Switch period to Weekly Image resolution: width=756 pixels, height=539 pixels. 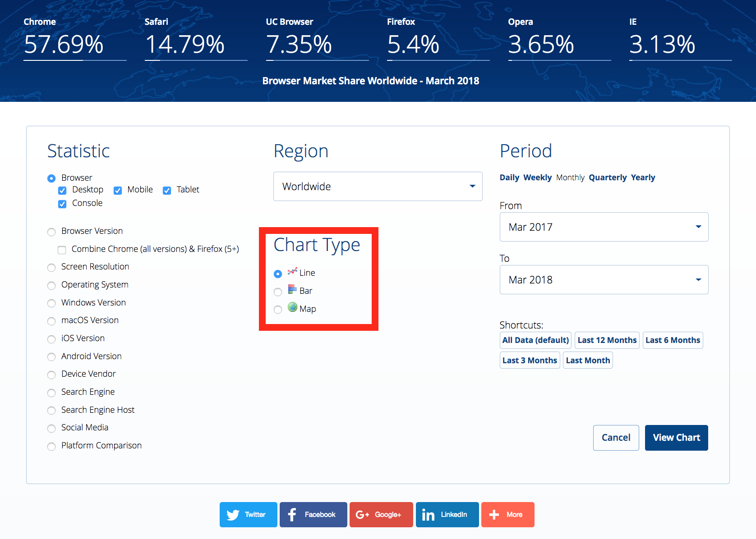coord(537,178)
